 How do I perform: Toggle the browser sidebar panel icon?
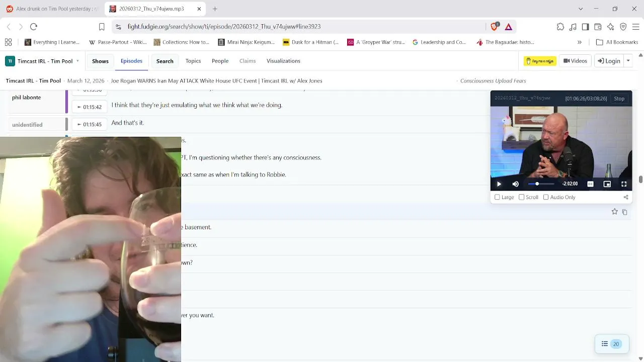point(586,27)
